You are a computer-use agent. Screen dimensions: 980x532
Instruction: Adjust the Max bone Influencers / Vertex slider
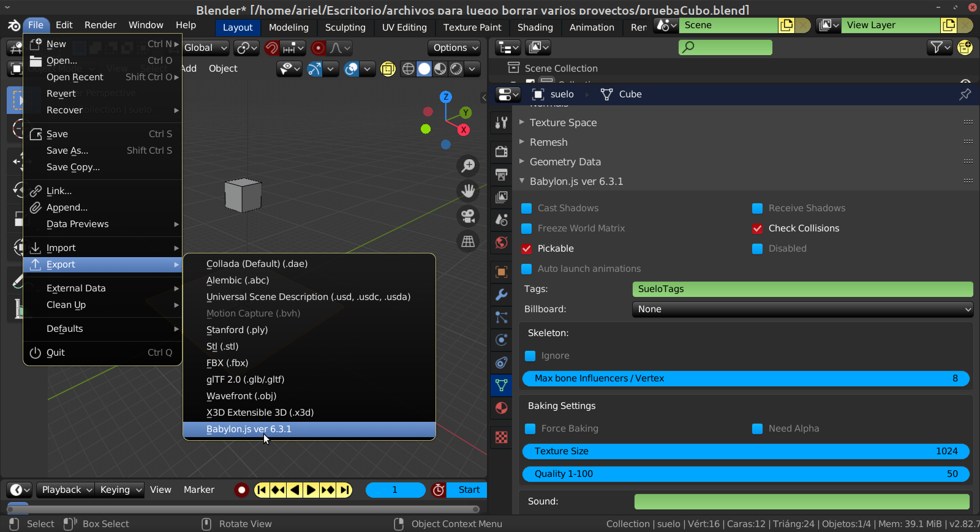(x=745, y=378)
